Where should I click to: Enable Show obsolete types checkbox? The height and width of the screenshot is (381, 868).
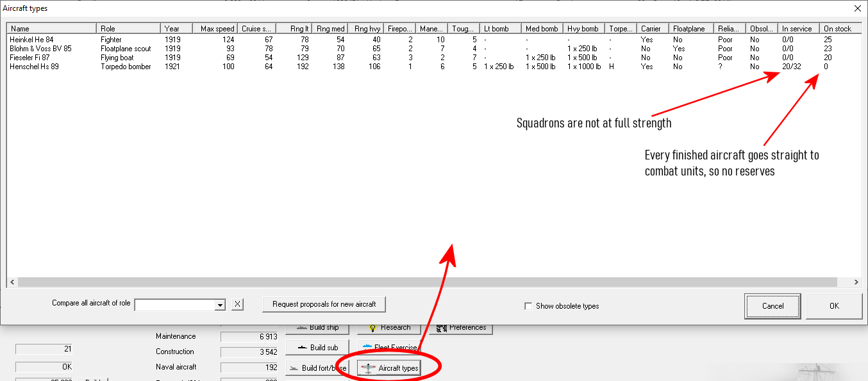click(x=528, y=306)
